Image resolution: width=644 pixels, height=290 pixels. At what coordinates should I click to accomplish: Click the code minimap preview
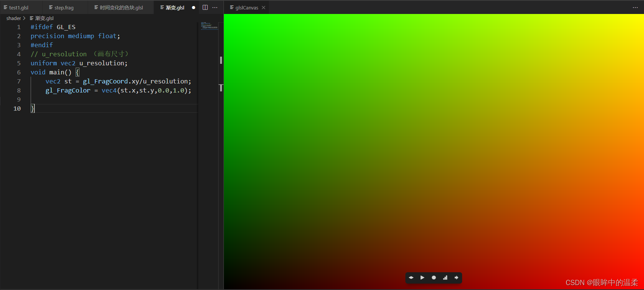[x=209, y=26]
